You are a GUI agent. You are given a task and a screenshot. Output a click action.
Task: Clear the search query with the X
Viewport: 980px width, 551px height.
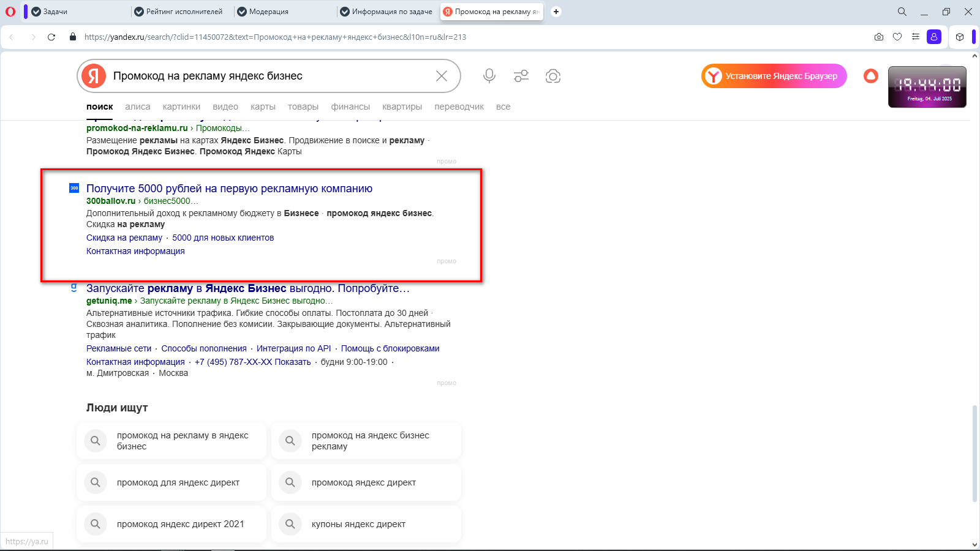coord(442,76)
